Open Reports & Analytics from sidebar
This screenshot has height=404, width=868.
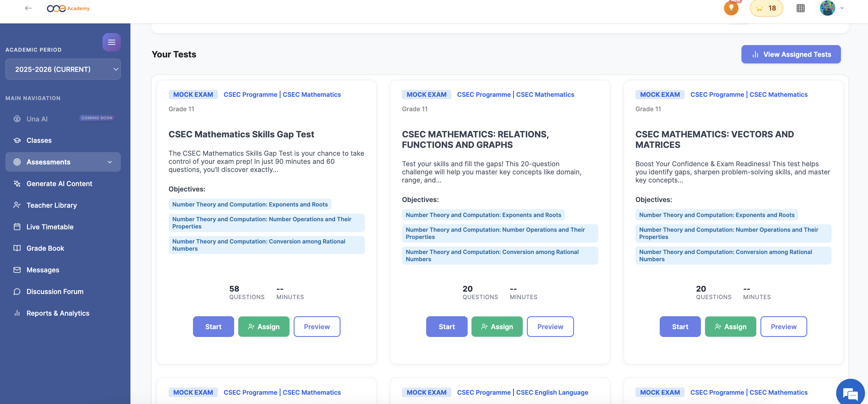tap(58, 313)
